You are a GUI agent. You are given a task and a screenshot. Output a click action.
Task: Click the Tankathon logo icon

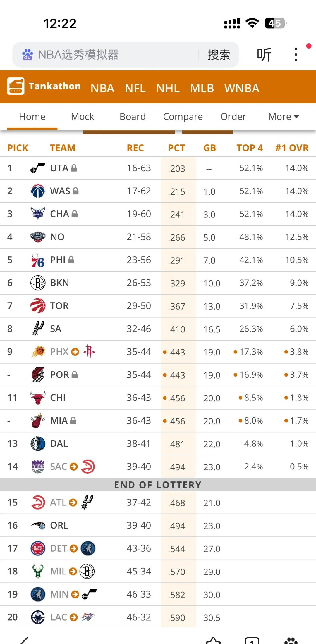click(16, 86)
